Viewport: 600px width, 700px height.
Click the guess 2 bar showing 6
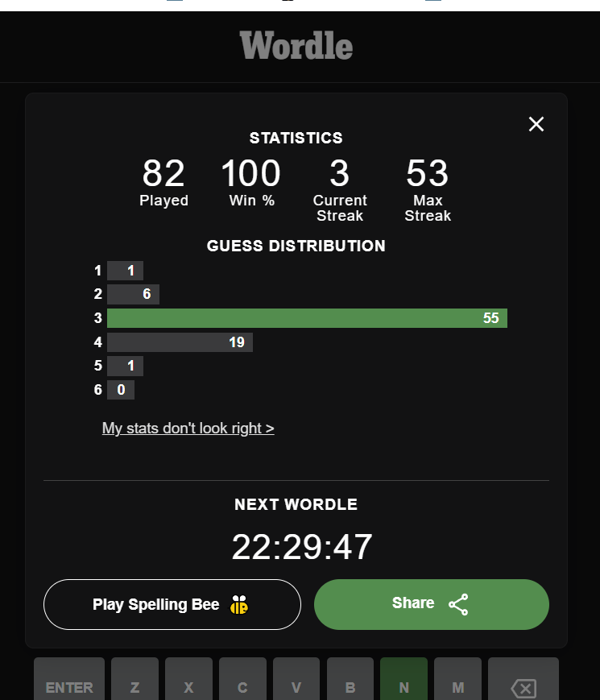point(133,294)
